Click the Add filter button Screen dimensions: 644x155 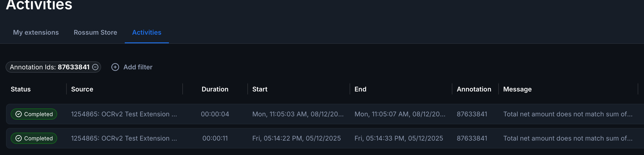(138, 67)
